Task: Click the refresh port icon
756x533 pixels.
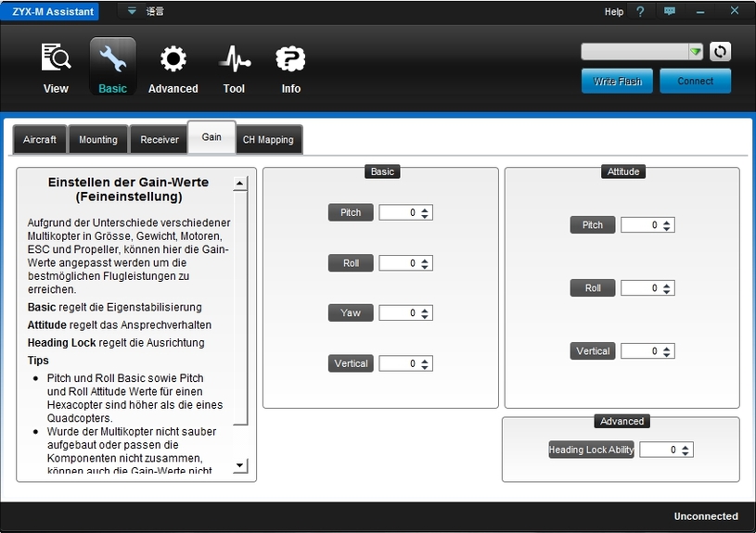Action: pos(720,52)
